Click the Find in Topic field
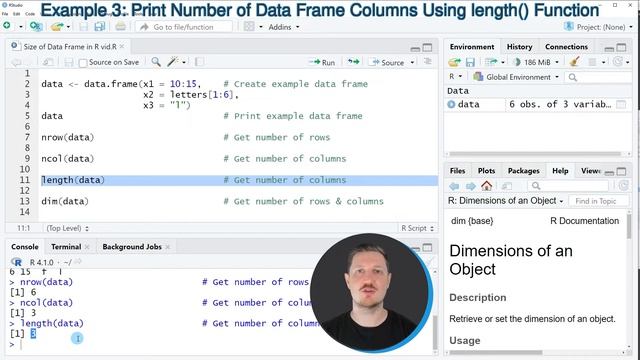 point(598,201)
